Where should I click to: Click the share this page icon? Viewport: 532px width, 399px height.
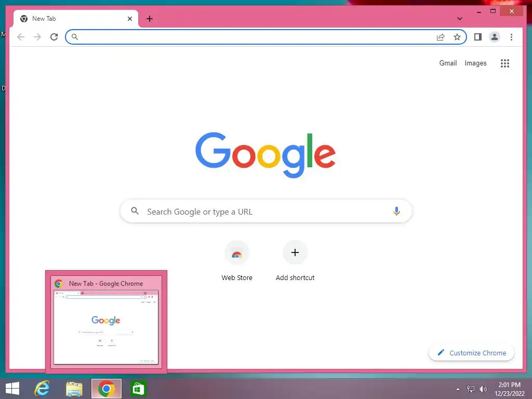click(x=441, y=37)
